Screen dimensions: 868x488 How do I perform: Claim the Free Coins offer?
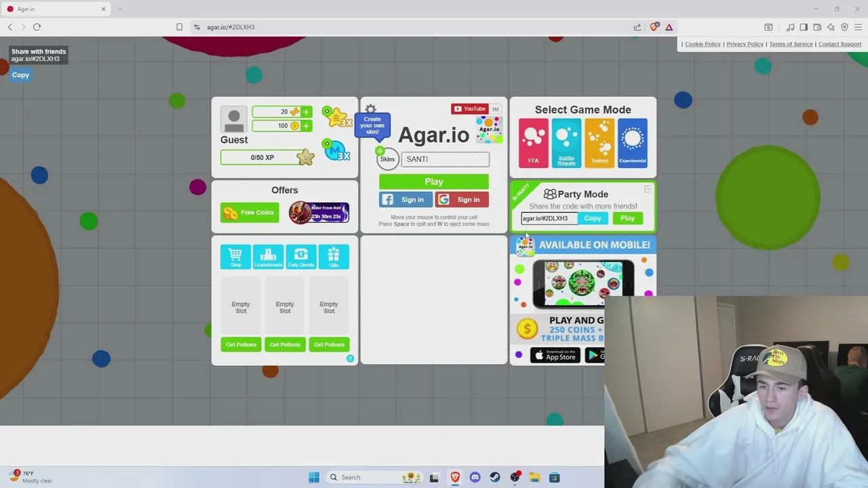coord(249,213)
